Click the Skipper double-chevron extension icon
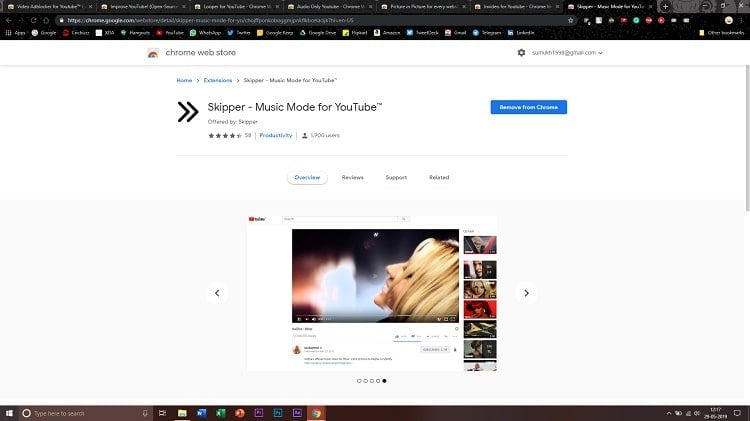 [188, 112]
